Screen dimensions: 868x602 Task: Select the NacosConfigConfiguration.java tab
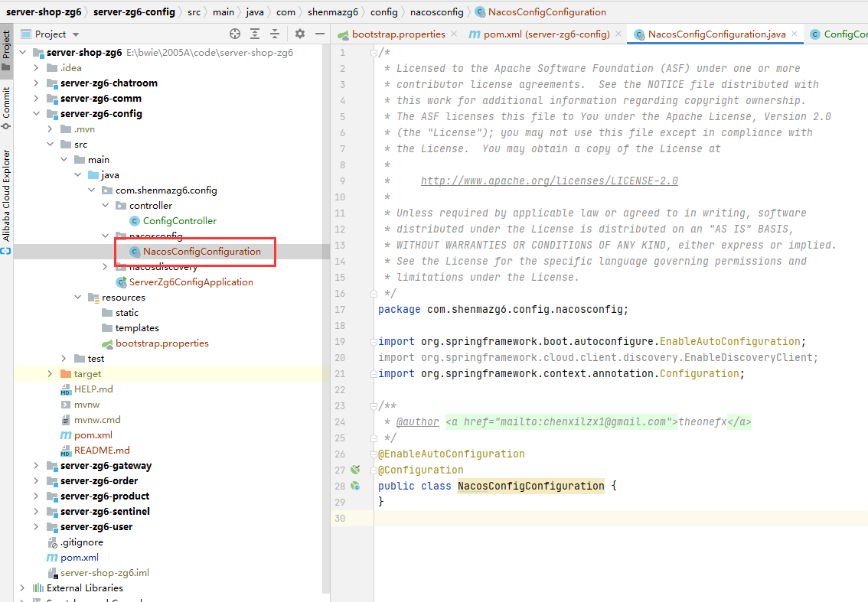(717, 34)
